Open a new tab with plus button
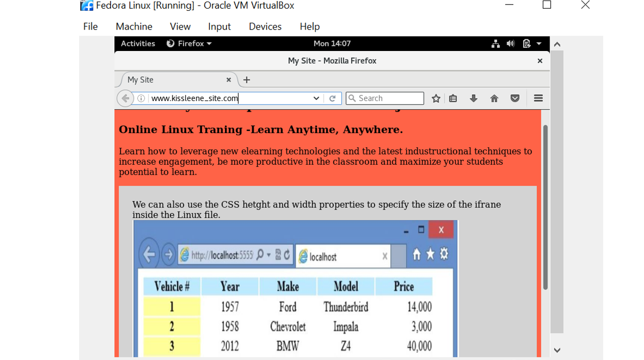644x360 pixels. (246, 80)
